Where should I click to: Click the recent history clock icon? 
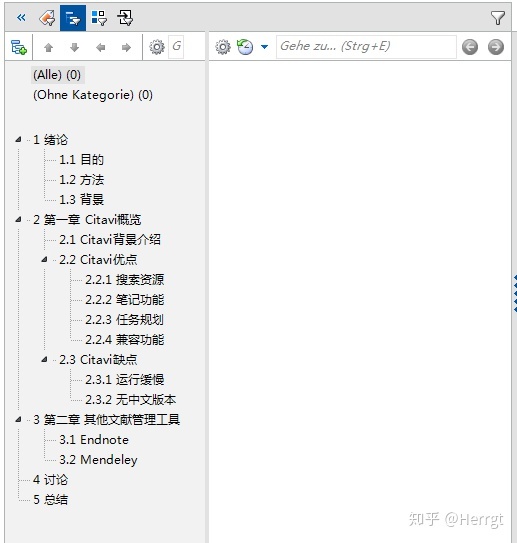pyautogui.click(x=245, y=47)
